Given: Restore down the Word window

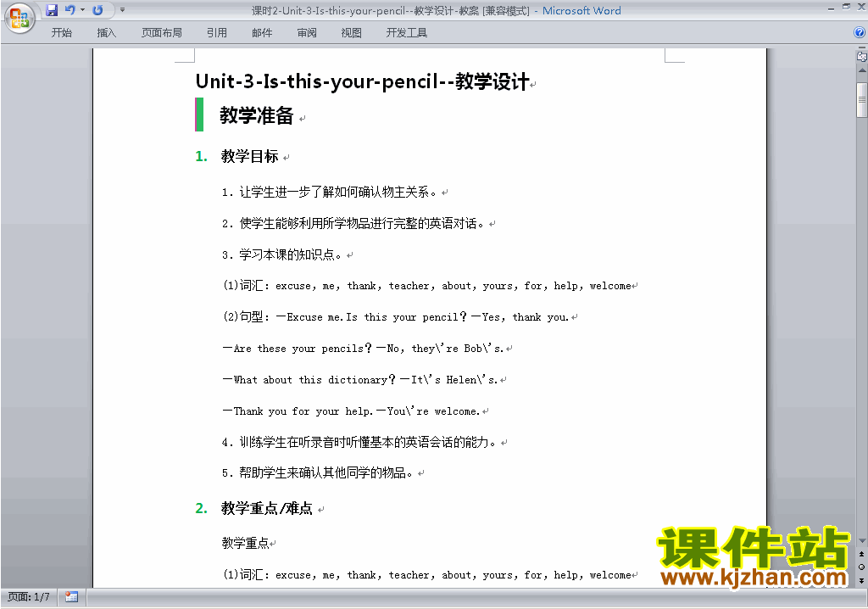Looking at the screenshot, I should coord(846,7).
